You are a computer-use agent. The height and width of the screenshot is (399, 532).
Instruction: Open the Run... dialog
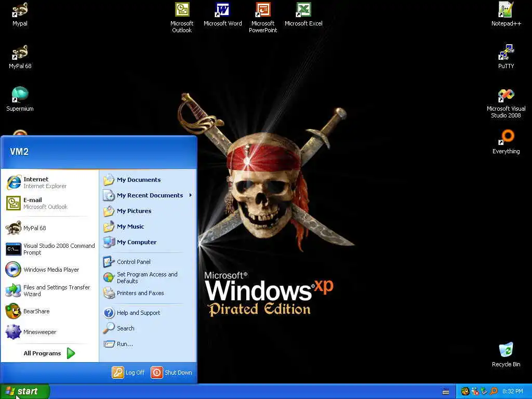pyautogui.click(x=148, y=344)
